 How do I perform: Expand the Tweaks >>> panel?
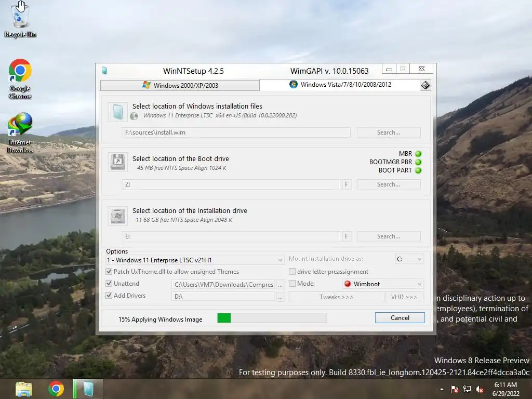pyautogui.click(x=336, y=297)
